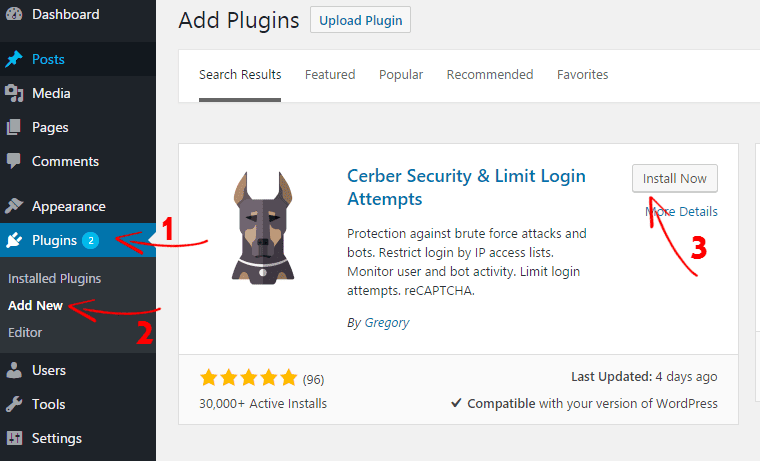This screenshot has width=760, height=461.
Task: Click the Settings sliders icon
Action: (14, 438)
